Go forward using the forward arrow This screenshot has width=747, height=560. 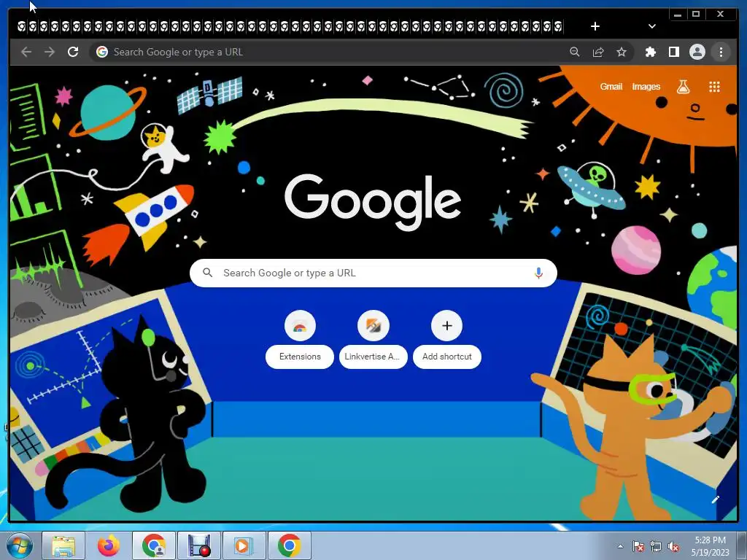coord(50,52)
